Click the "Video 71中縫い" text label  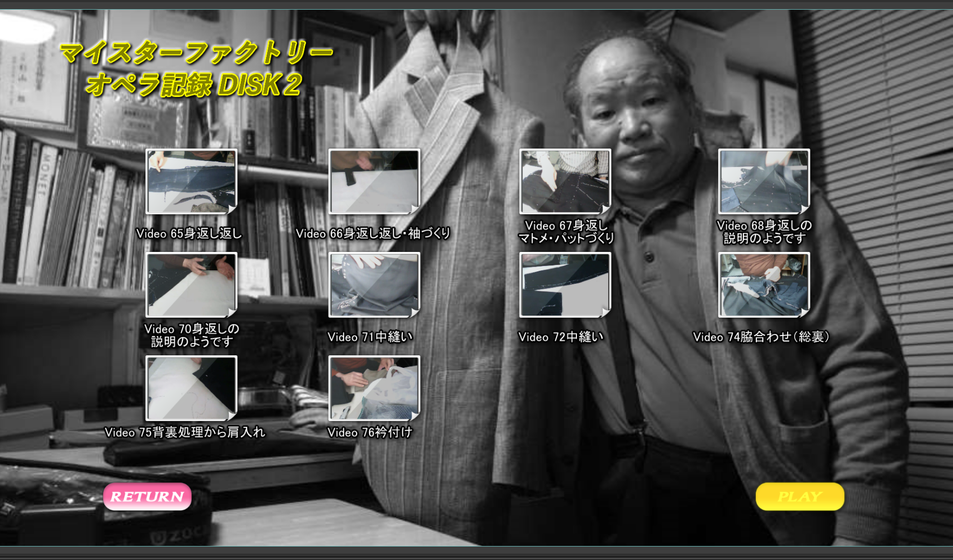click(x=370, y=337)
